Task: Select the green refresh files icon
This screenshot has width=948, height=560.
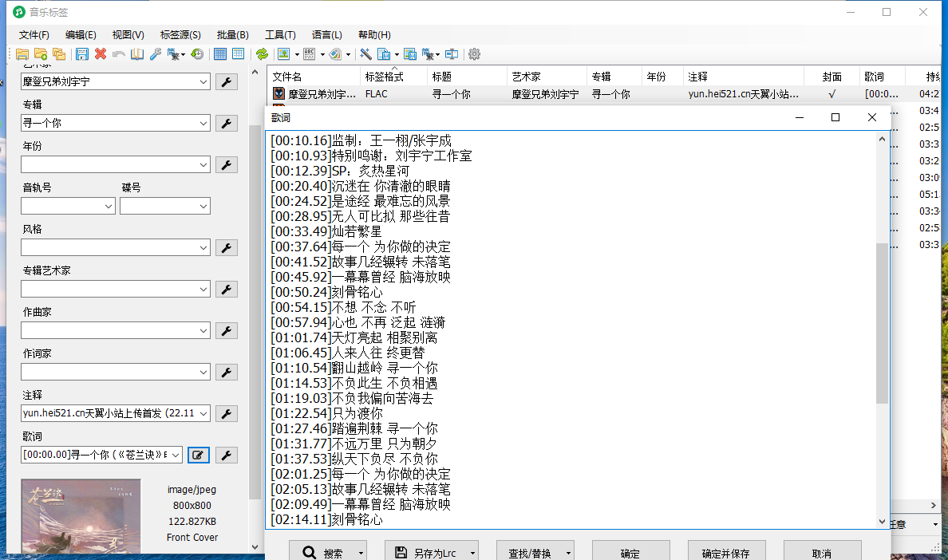Action: click(263, 53)
